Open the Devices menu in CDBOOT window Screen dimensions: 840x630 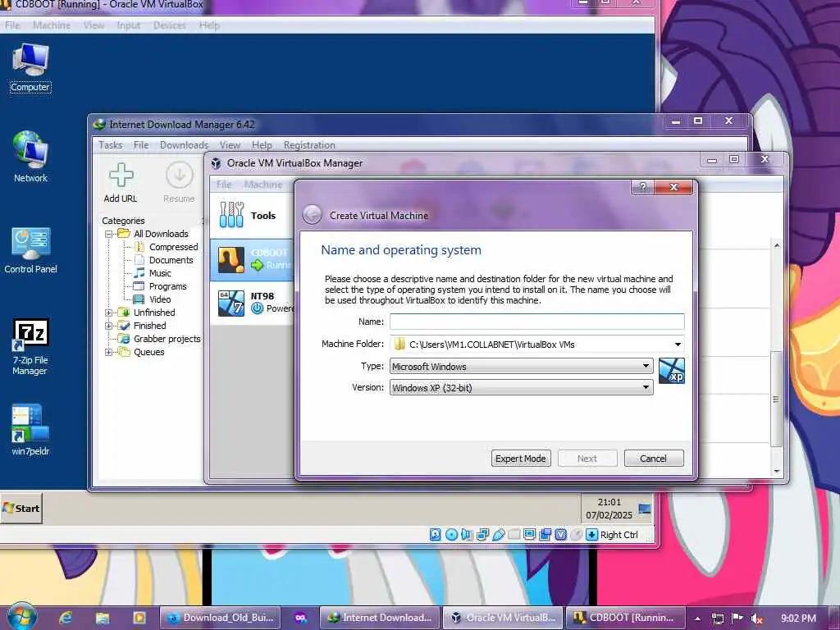[169, 25]
